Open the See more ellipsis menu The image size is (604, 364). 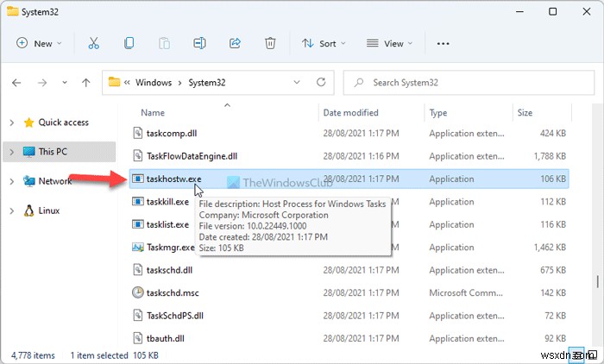point(443,43)
